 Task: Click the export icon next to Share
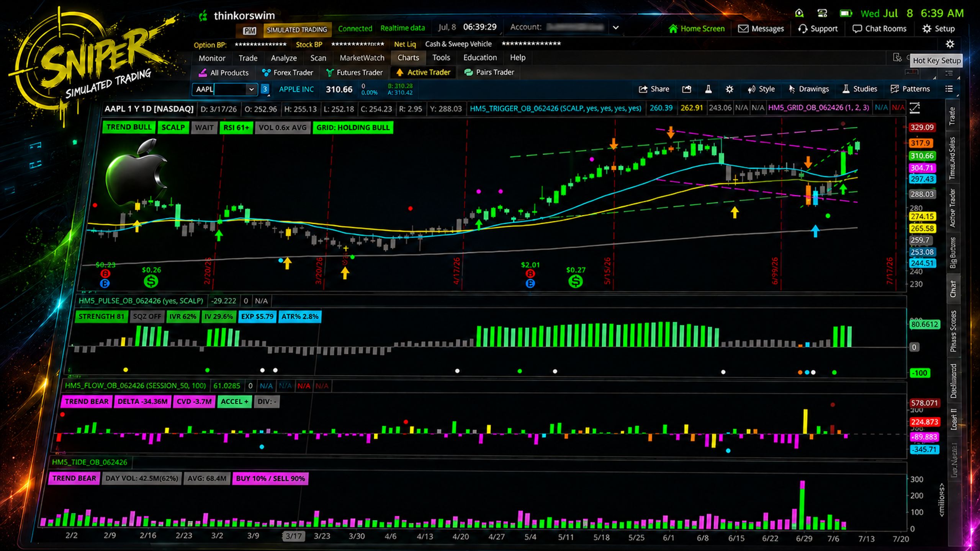(x=687, y=89)
